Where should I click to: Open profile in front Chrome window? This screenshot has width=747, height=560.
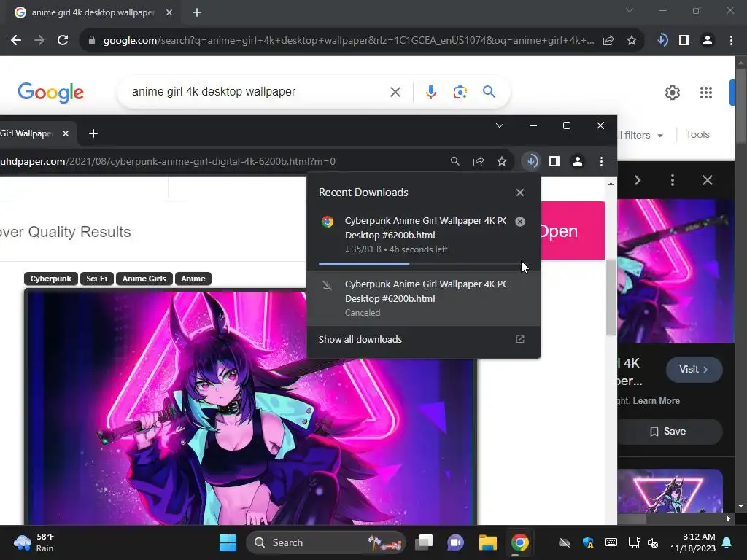578,161
